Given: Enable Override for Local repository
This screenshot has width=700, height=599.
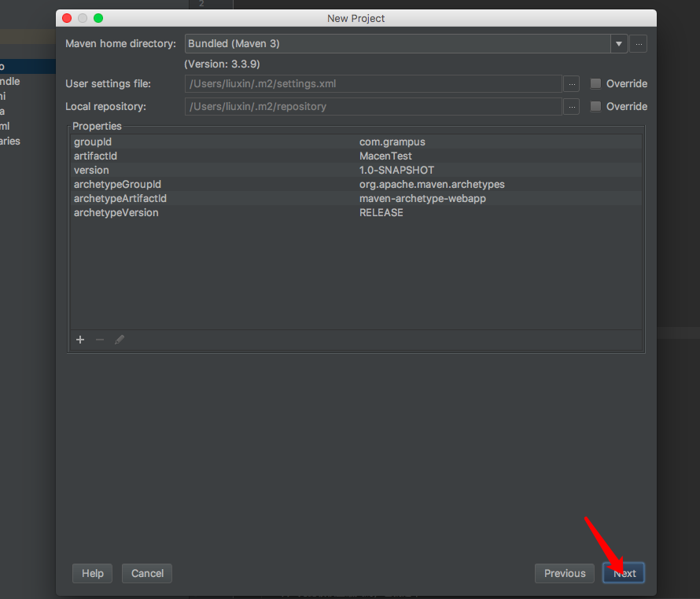Looking at the screenshot, I should (x=595, y=106).
